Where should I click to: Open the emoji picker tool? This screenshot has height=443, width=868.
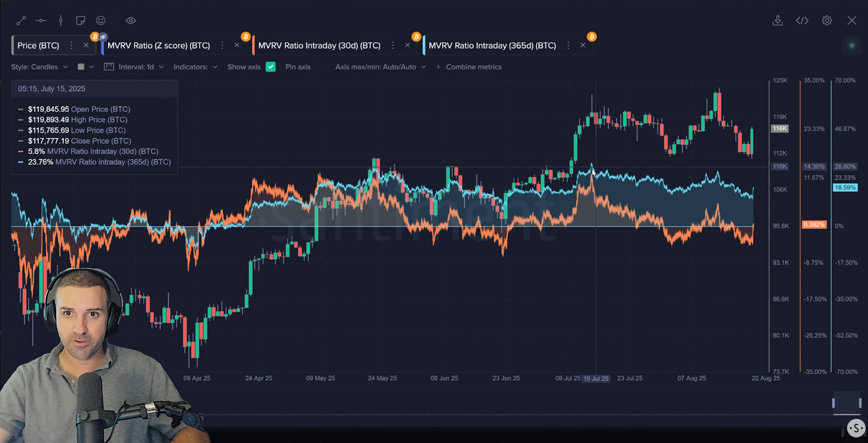(x=101, y=21)
